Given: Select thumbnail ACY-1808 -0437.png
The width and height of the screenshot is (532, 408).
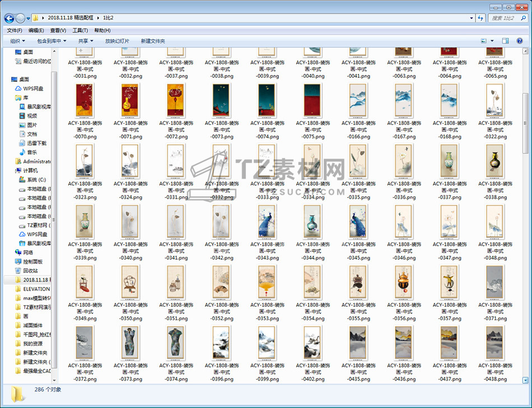Looking at the screenshot, I should (450, 343).
